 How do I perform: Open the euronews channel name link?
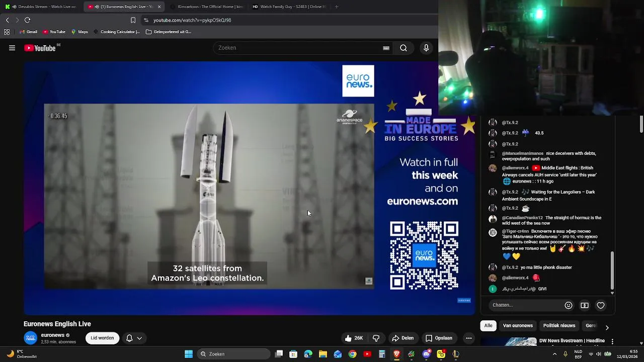click(x=53, y=335)
